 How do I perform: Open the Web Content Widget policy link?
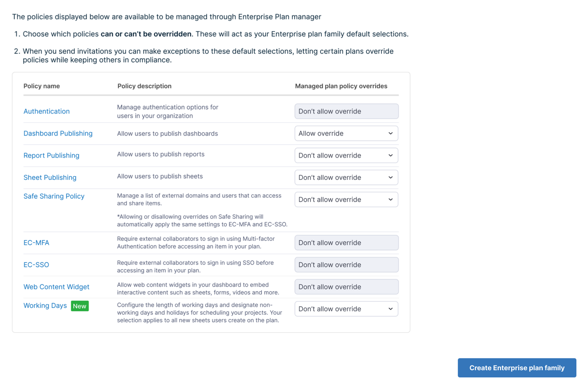pos(56,287)
